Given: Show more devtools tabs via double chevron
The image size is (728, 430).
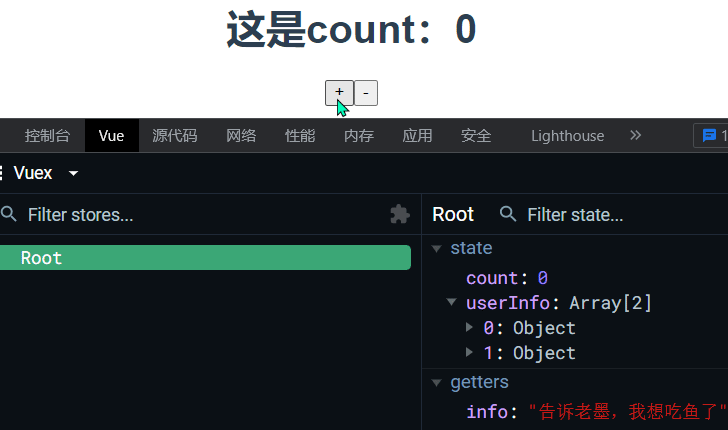Looking at the screenshot, I should 636,135.
